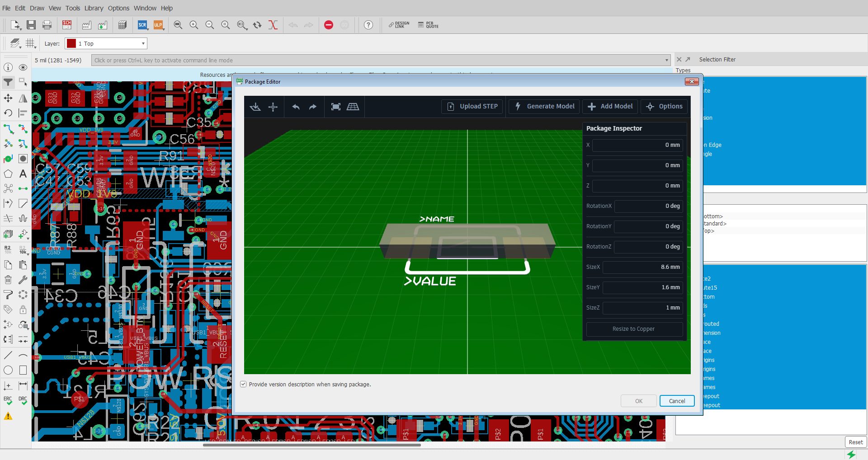Run the ERC electrical rule check
Screen dimensions: 868x460
(x=8, y=399)
